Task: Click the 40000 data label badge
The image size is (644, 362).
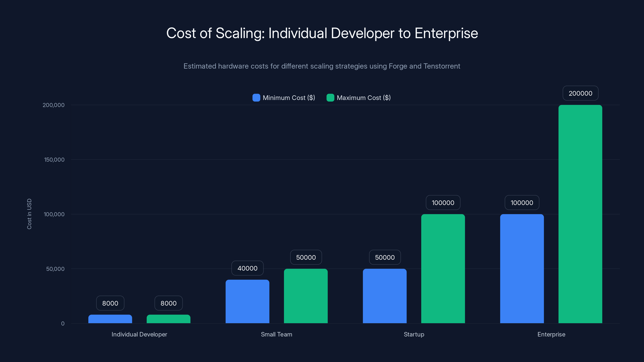Action: [247, 268]
